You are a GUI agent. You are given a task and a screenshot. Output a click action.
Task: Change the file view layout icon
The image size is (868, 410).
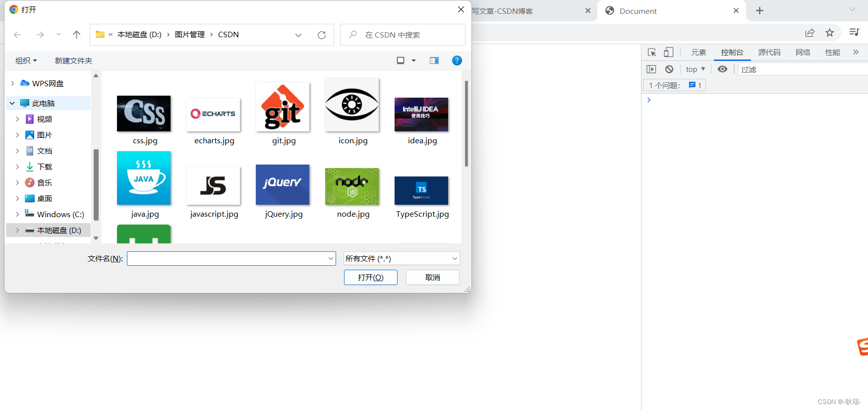[401, 60]
